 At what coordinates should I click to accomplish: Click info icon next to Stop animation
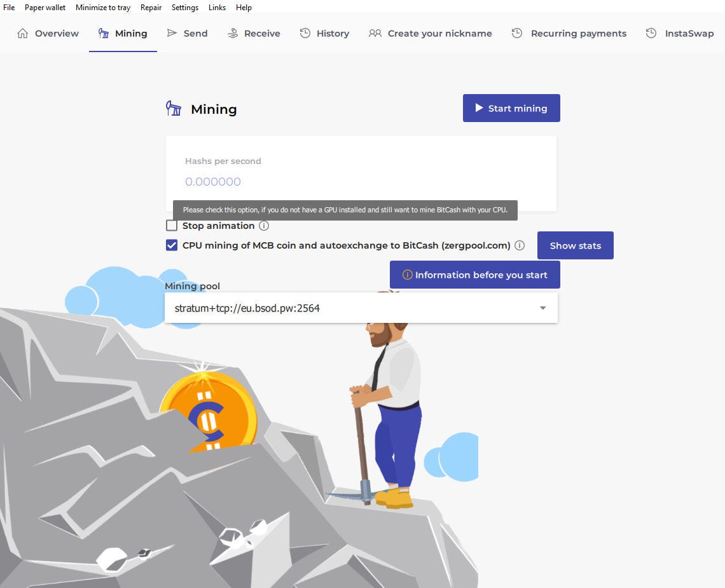pos(264,226)
